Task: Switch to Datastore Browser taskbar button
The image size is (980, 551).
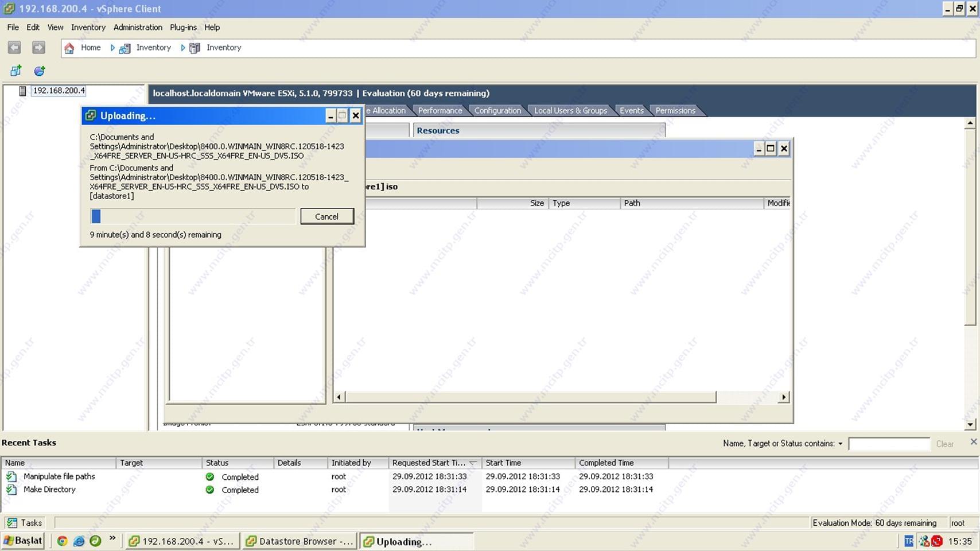Action: (300, 541)
